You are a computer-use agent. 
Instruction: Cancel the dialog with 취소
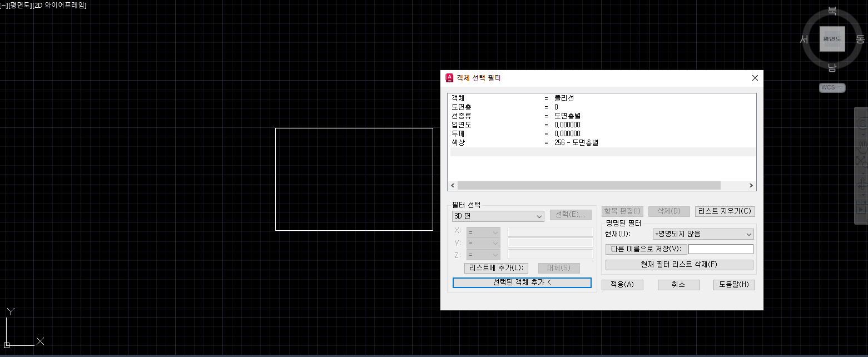[x=678, y=285]
